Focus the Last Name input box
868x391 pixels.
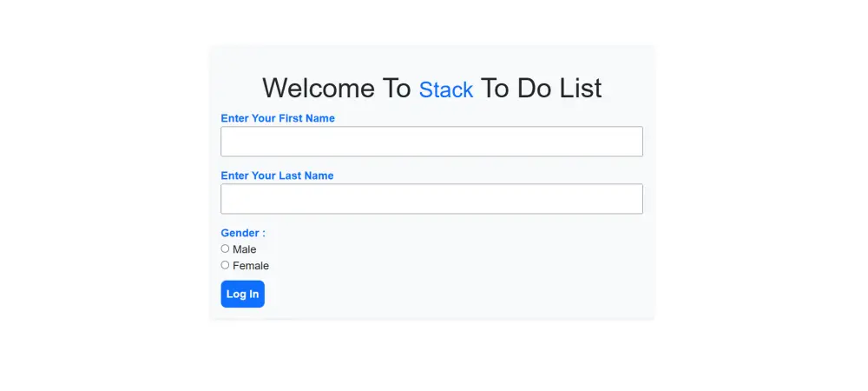tap(431, 199)
